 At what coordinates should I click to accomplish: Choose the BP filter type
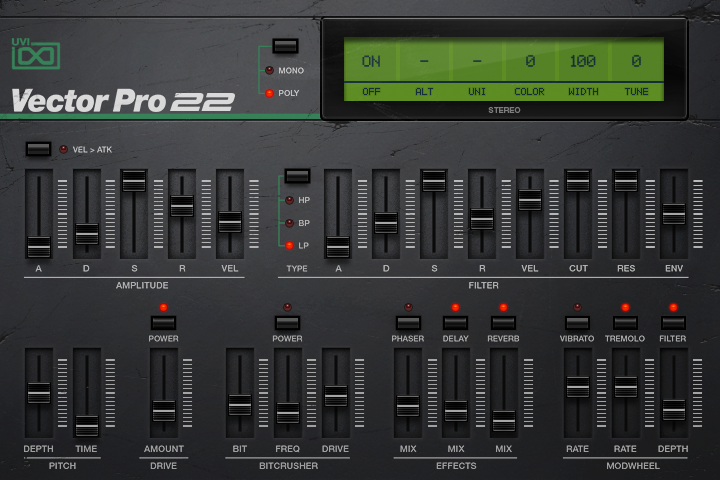(289, 223)
